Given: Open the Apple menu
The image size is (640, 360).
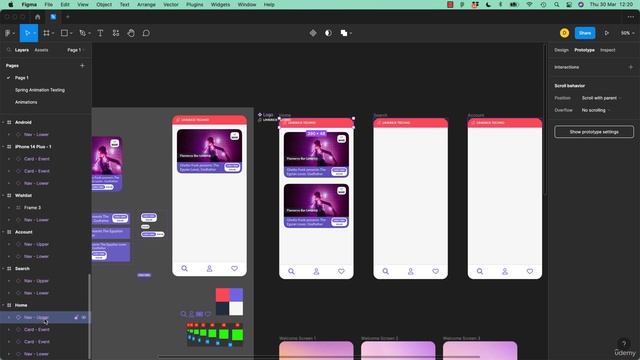Looking at the screenshot, I should coord(11,4).
